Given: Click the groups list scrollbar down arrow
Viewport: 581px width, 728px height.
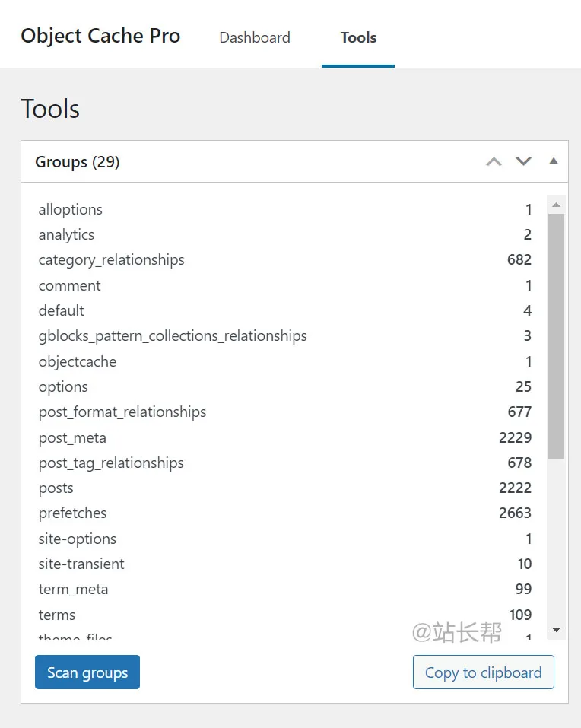Looking at the screenshot, I should point(557,630).
